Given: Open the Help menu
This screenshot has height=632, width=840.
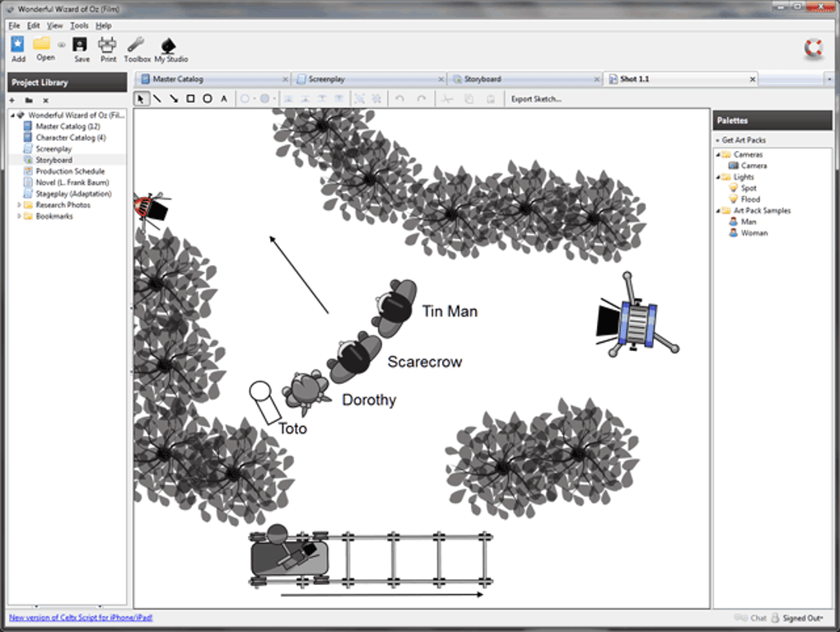Looking at the screenshot, I should (x=104, y=26).
